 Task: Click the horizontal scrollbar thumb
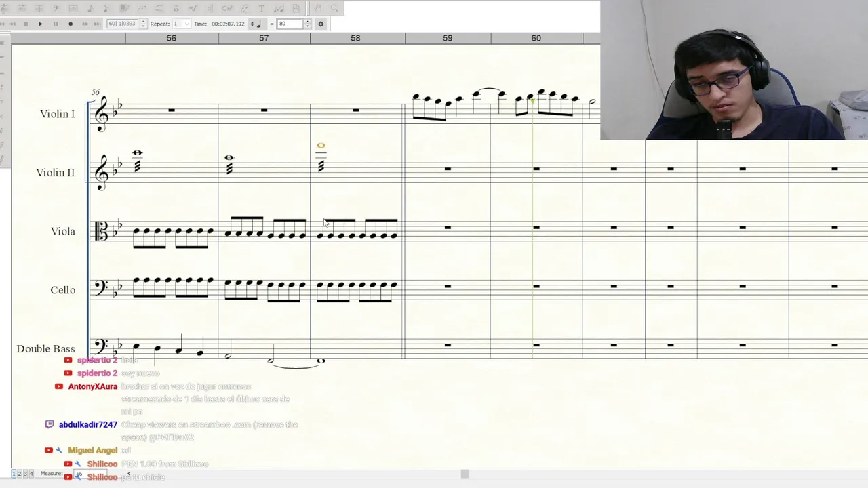(465, 474)
